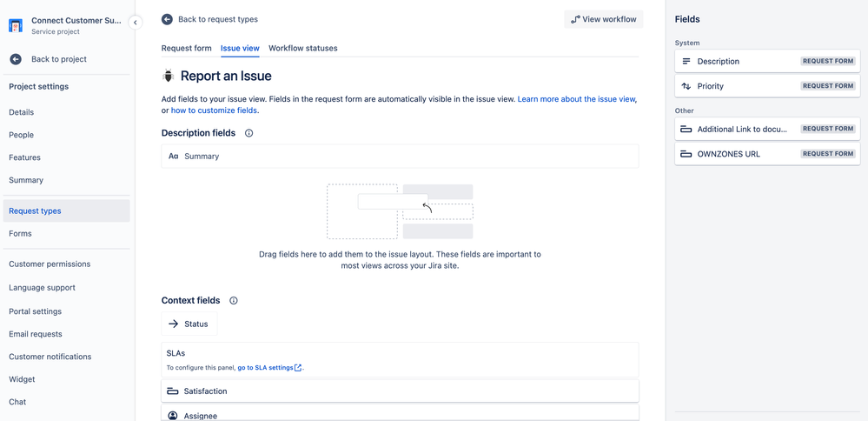The height and width of the screenshot is (421, 868).
Task: Click the Project settings heading
Action: [39, 86]
